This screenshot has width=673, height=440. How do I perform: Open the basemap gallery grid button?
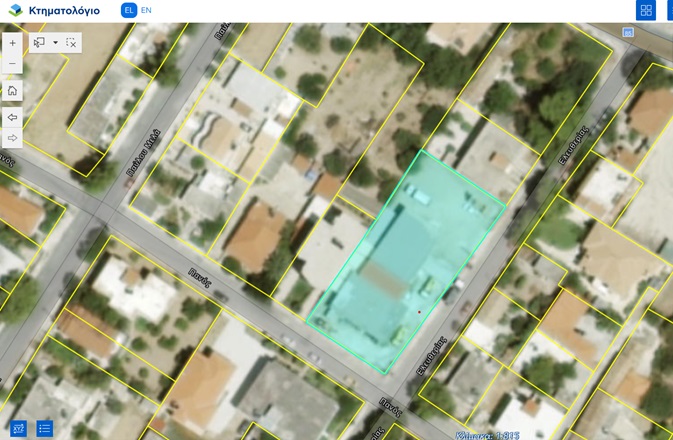pos(646,11)
